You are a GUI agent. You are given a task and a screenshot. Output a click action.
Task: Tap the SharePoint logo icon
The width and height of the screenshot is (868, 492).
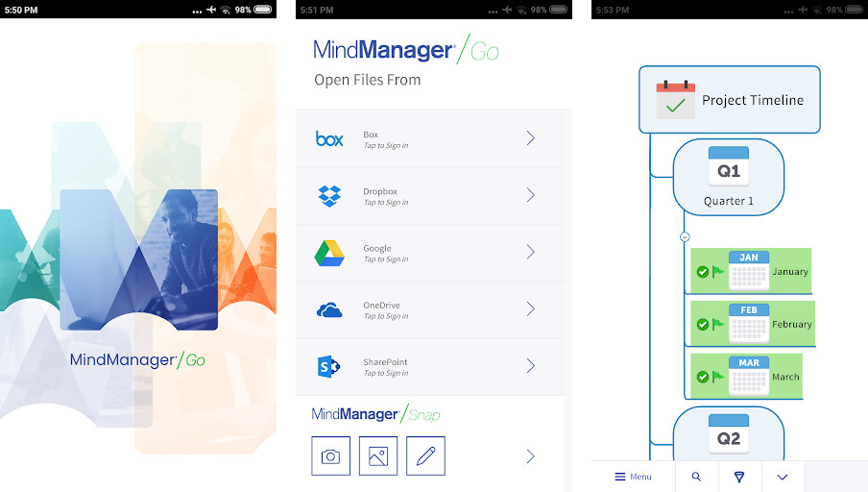pos(328,367)
